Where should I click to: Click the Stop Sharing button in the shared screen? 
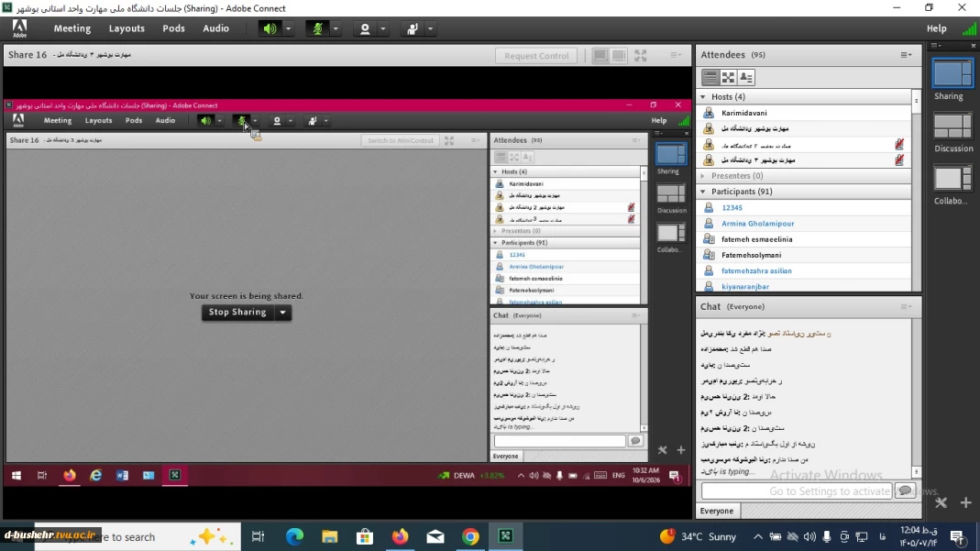pyautogui.click(x=237, y=313)
